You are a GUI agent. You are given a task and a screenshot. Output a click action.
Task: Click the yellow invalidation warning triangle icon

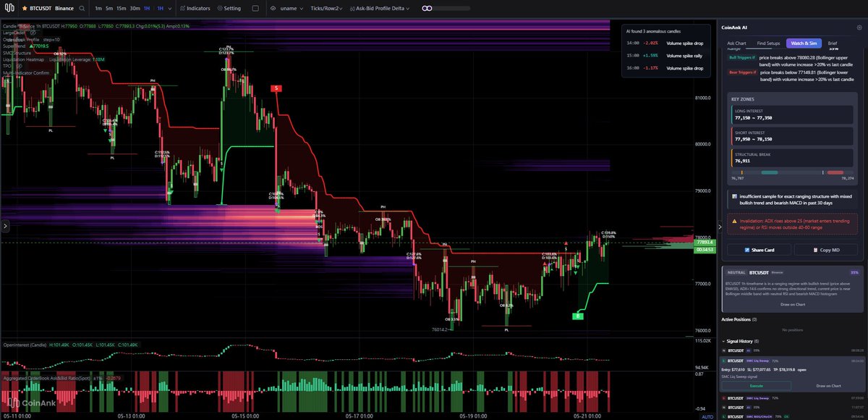(735, 221)
